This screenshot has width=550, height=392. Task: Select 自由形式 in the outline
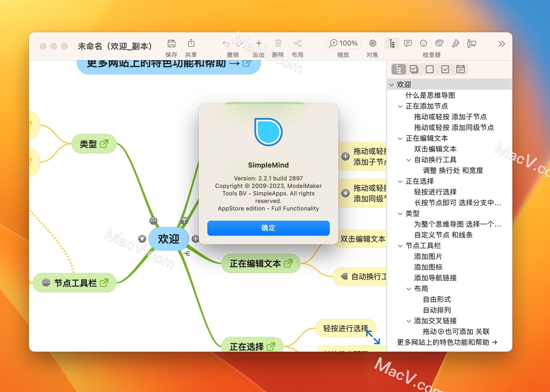pyautogui.click(x=437, y=300)
